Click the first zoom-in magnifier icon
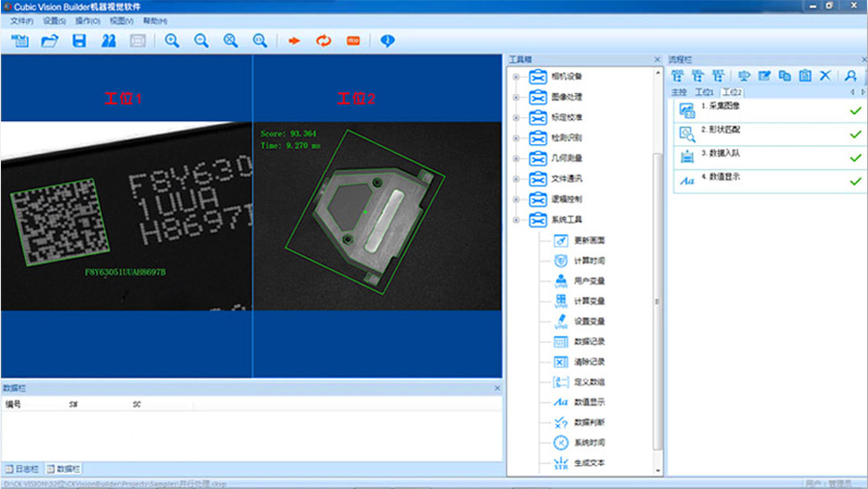The height and width of the screenshot is (489, 868). [x=172, y=41]
